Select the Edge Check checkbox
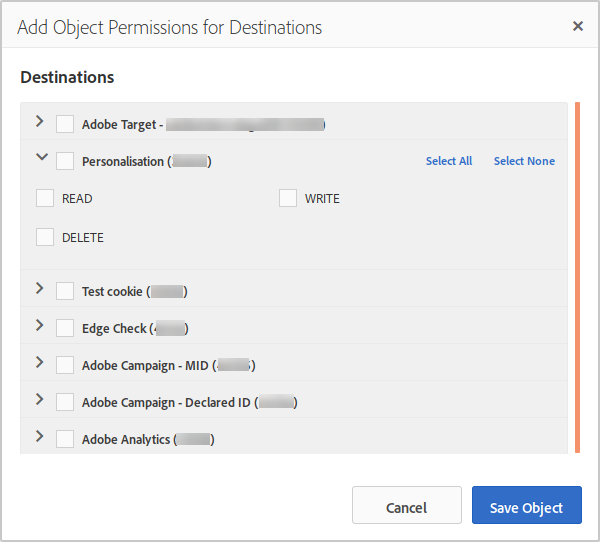The height and width of the screenshot is (542, 600). 65,328
